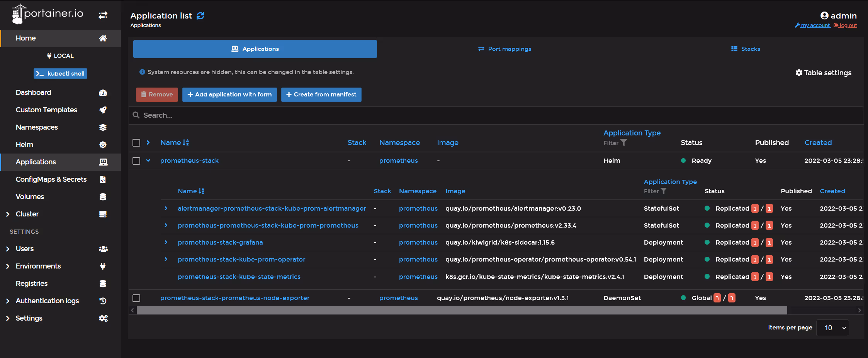Switch to the Port mappings tab
This screenshot has height=358, width=868.
[x=504, y=49]
